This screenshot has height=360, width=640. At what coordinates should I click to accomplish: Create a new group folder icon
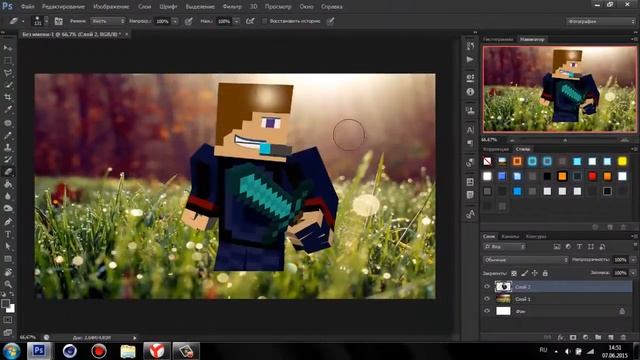(x=598, y=337)
